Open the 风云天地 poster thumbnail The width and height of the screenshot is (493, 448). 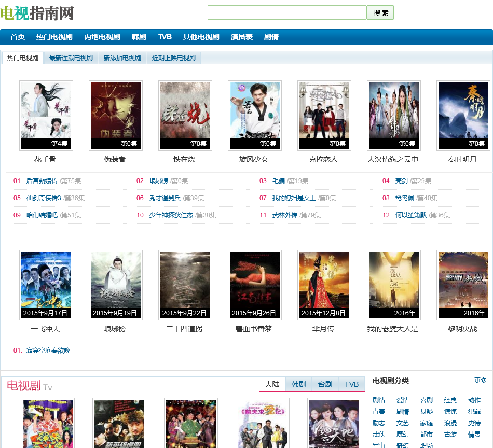click(334, 423)
